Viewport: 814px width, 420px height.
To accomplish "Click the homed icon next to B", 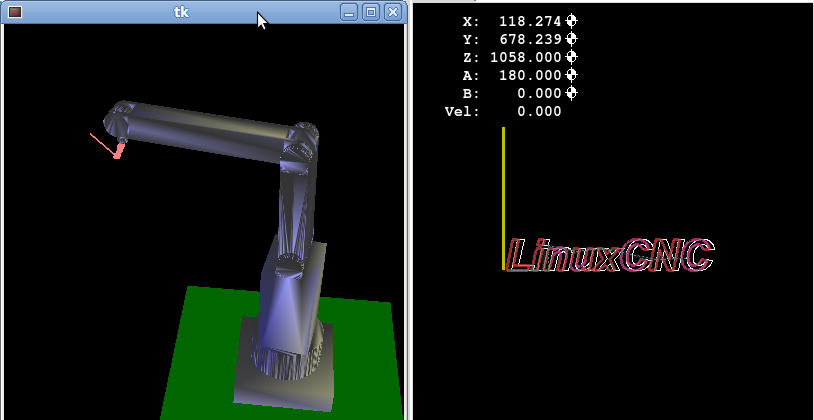I will (x=572, y=93).
